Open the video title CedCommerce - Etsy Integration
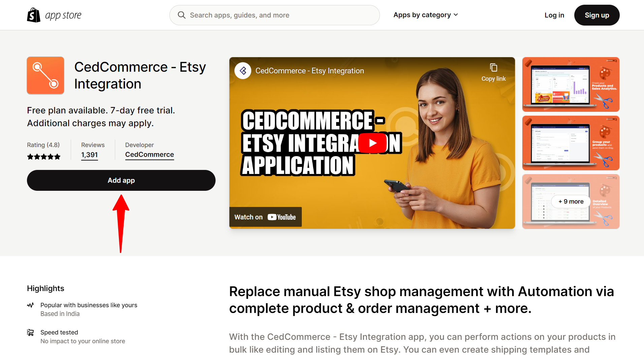Image resolution: width=644 pixels, height=355 pixels. (x=310, y=71)
